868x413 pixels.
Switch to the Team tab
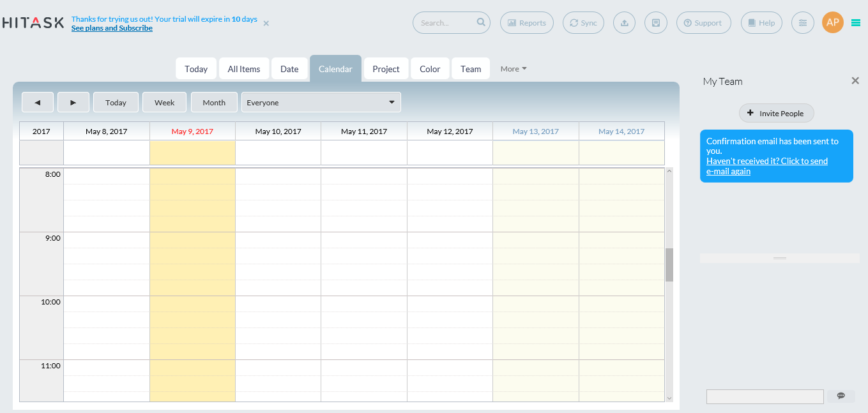coord(471,69)
